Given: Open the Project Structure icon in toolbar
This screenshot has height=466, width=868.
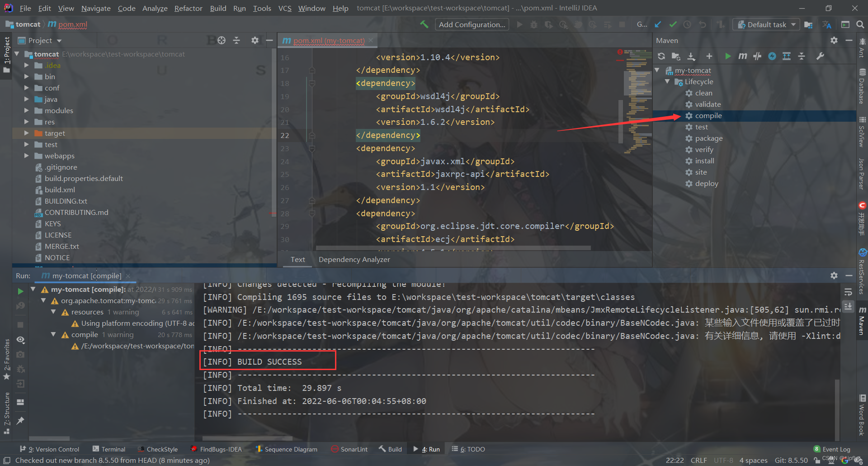Looking at the screenshot, I should click(808, 24).
